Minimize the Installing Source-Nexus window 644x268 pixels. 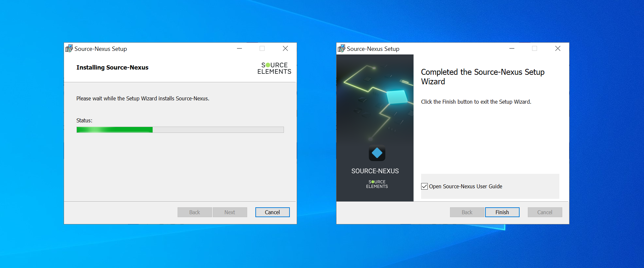coord(240,49)
